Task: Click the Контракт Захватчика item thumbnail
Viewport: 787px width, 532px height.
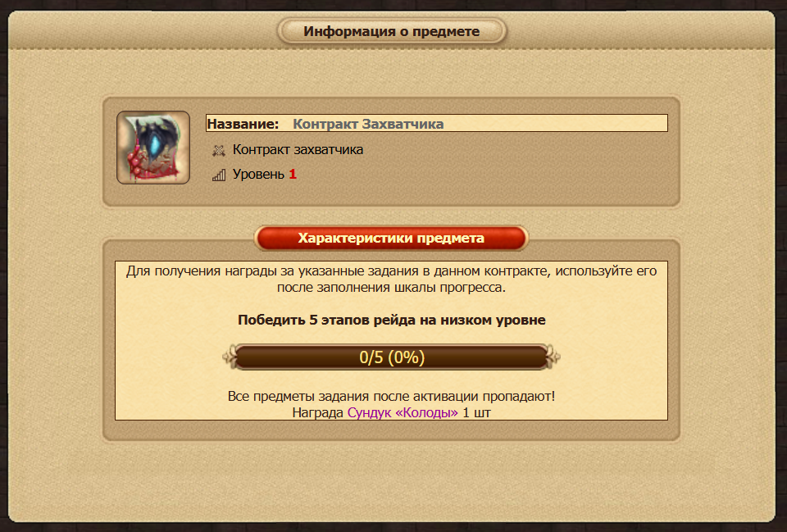Action: tap(153, 148)
